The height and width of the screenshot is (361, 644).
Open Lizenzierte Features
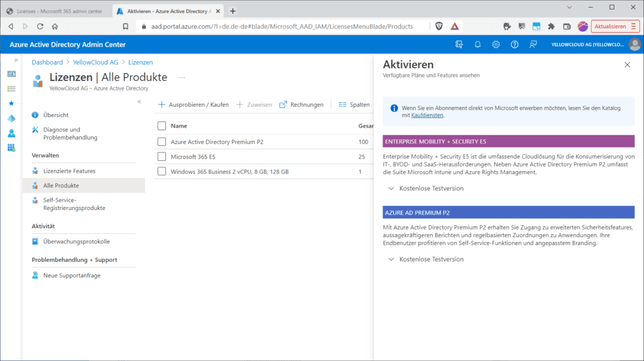click(x=69, y=171)
